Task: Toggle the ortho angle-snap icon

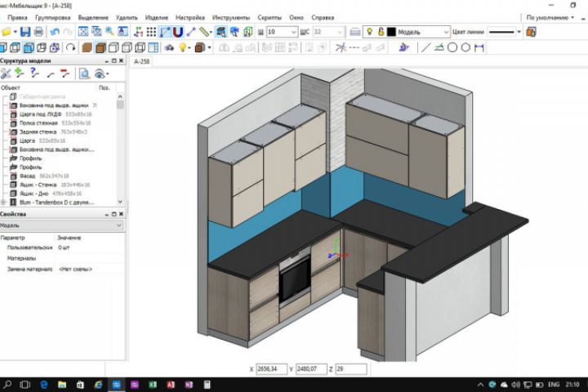Action: pos(165,32)
